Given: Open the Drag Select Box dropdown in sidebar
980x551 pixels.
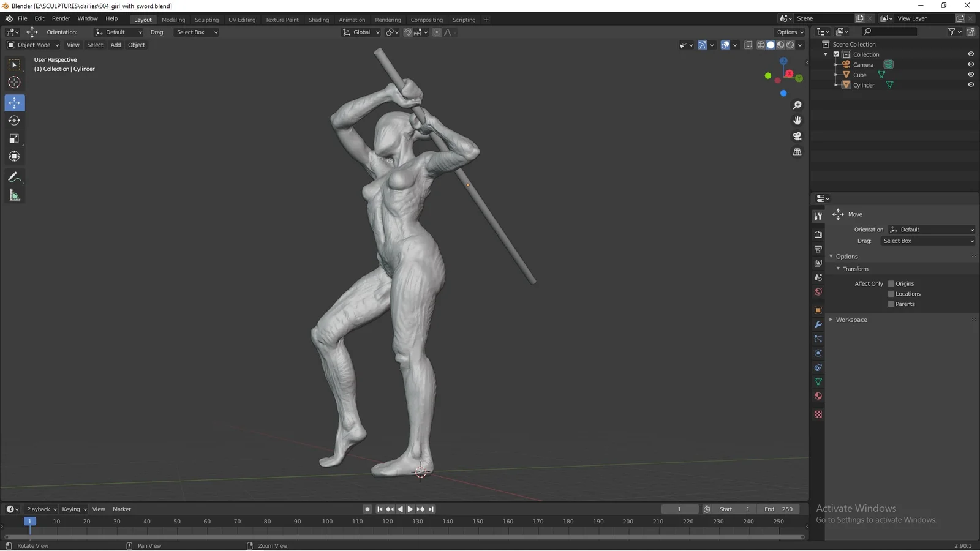Looking at the screenshot, I should click(x=927, y=241).
